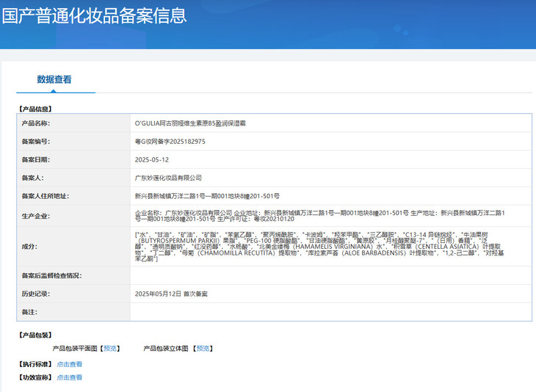Image resolution: width=536 pixels, height=392 pixels.
Task: Click the 生产企业 details text
Action: (320, 216)
